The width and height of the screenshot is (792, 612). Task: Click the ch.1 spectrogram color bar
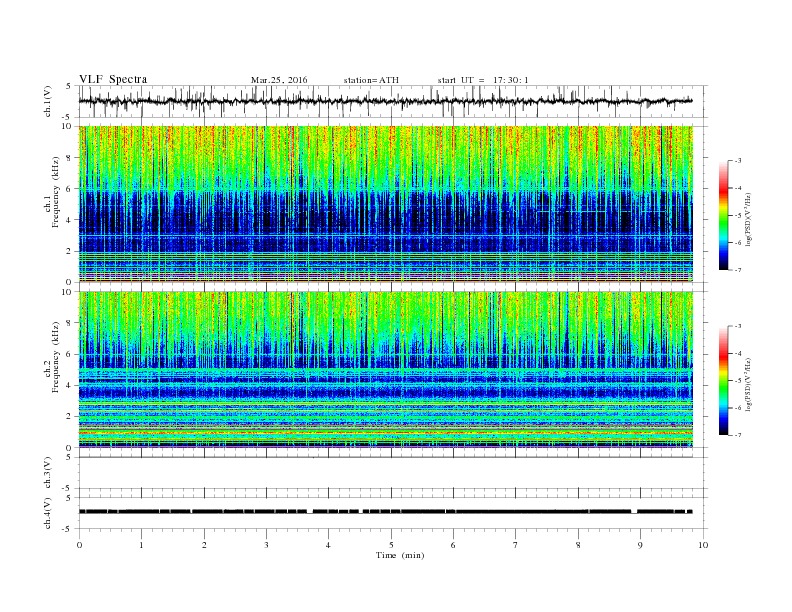[x=723, y=216]
